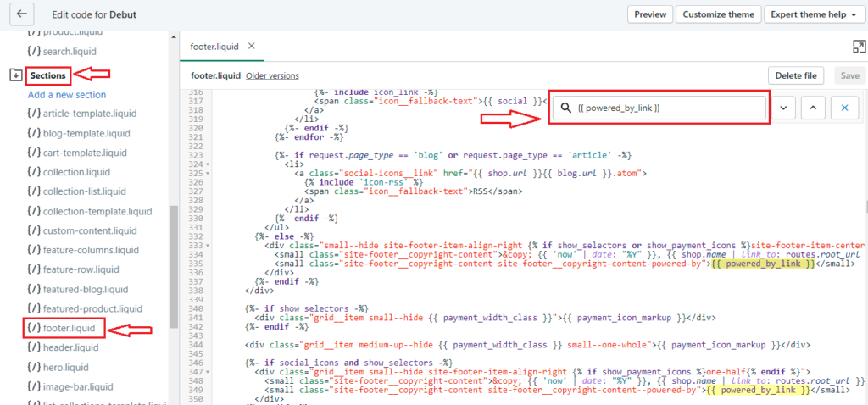Open article-template.liquid file
Viewport: 868px width, 405px height.
coord(90,114)
